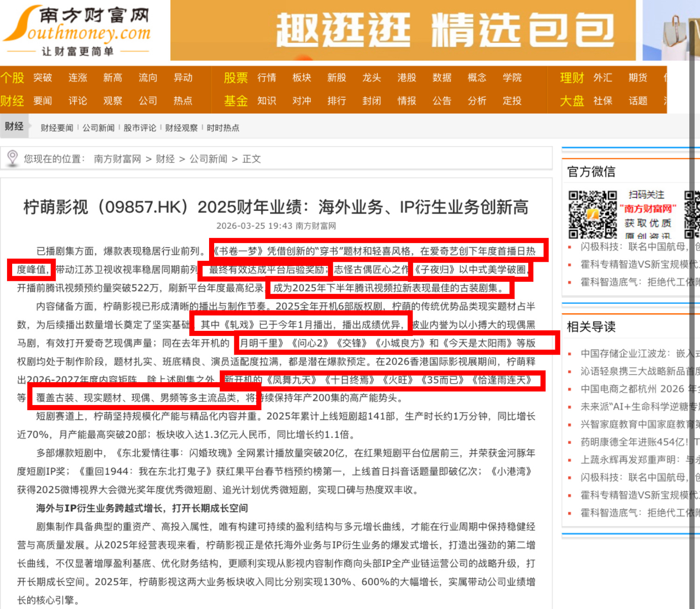This screenshot has width=700, height=609.
Task: Click 数据 in the top navigation
Action: click(x=441, y=78)
